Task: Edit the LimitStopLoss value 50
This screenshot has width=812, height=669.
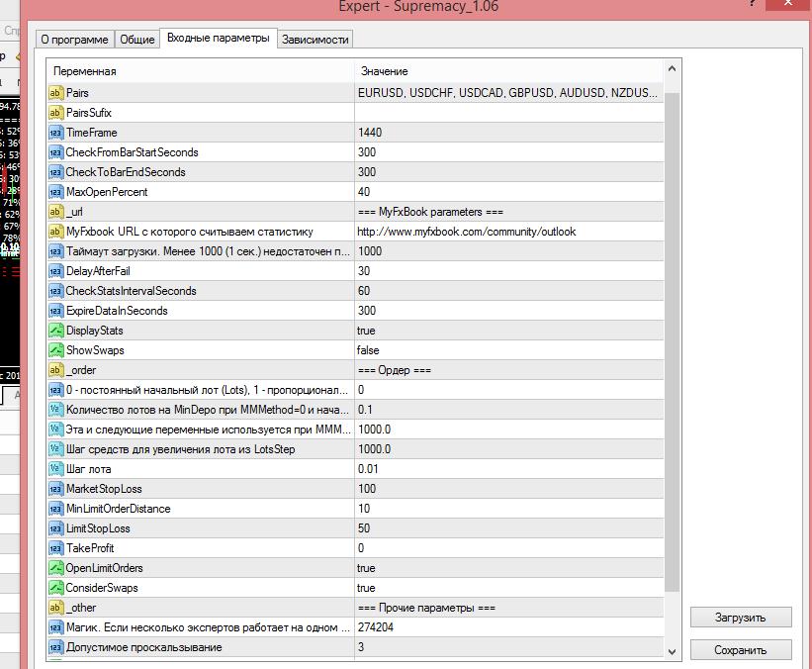Action: (x=509, y=528)
